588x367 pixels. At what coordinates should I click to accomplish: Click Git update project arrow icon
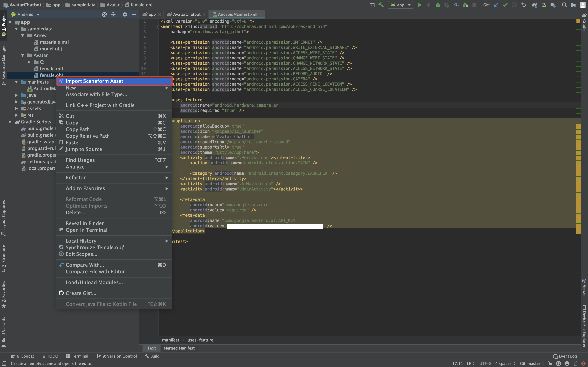[x=496, y=5]
